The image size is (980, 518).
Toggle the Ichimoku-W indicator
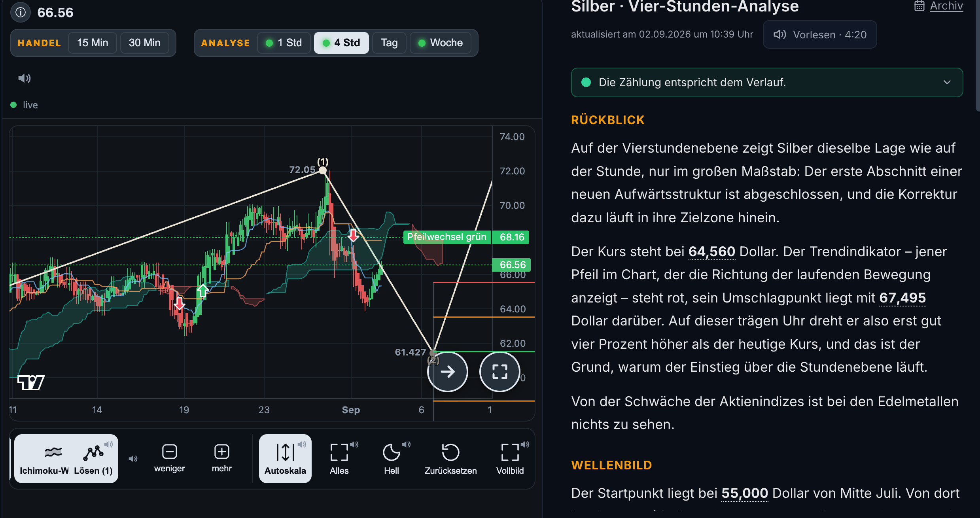44,459
